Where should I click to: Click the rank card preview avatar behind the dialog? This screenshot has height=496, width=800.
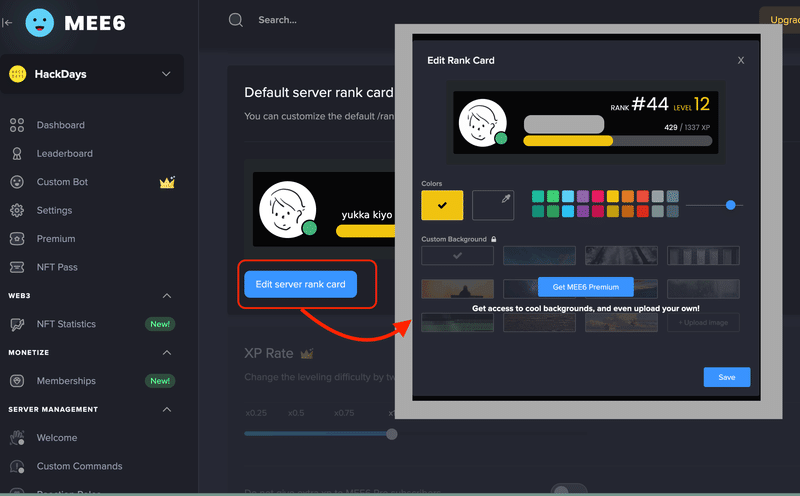(x=288, y=209)
